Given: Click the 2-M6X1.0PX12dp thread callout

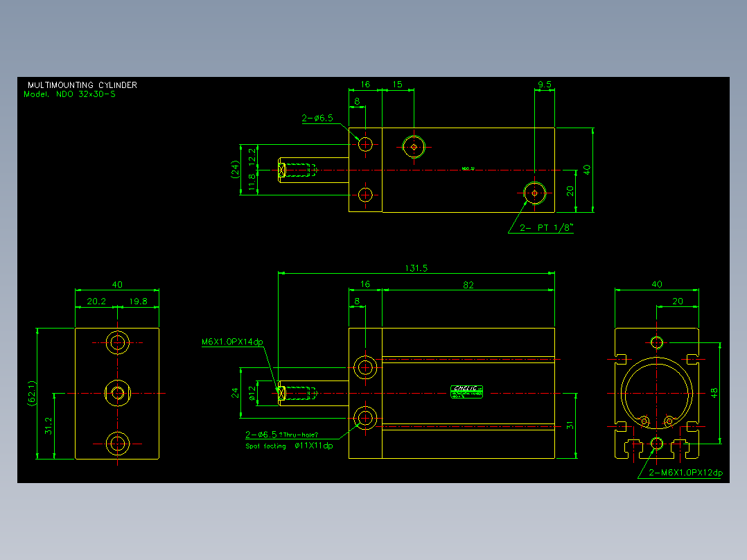Looking at the screenshot, I should coord(686,473).
